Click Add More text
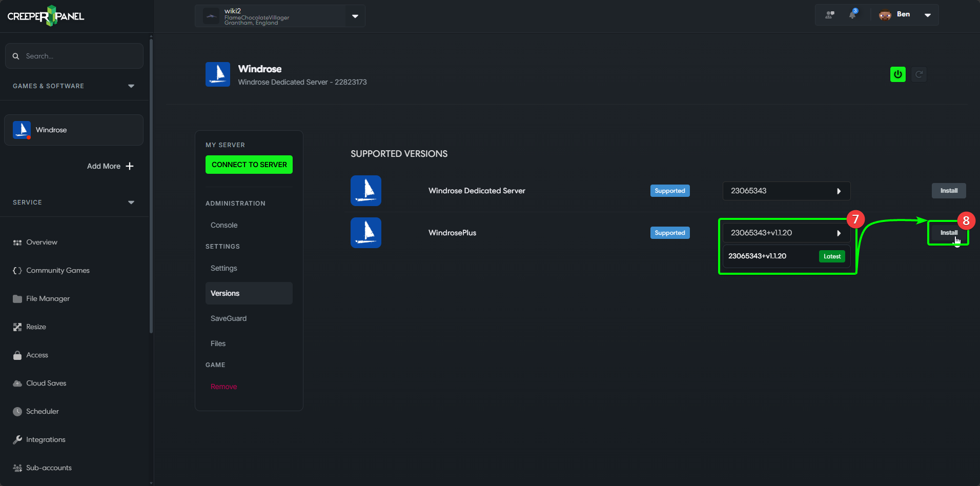This screenshot has height=486, width=980. (104, 166)
